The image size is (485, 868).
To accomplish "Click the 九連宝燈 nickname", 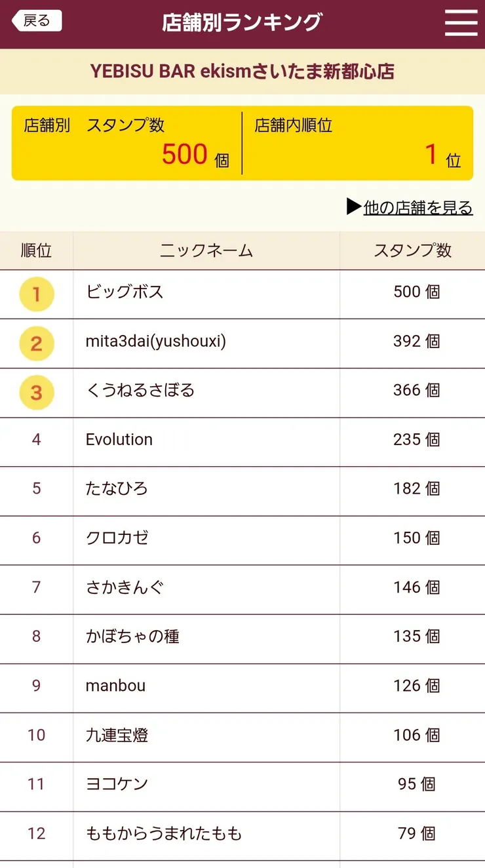I will [117, 735].
